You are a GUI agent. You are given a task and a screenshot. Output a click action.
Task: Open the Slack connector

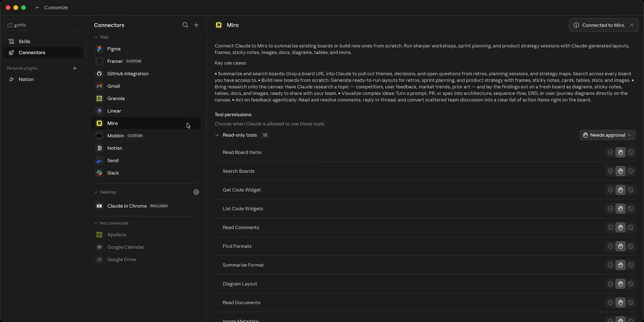point(146,173)
